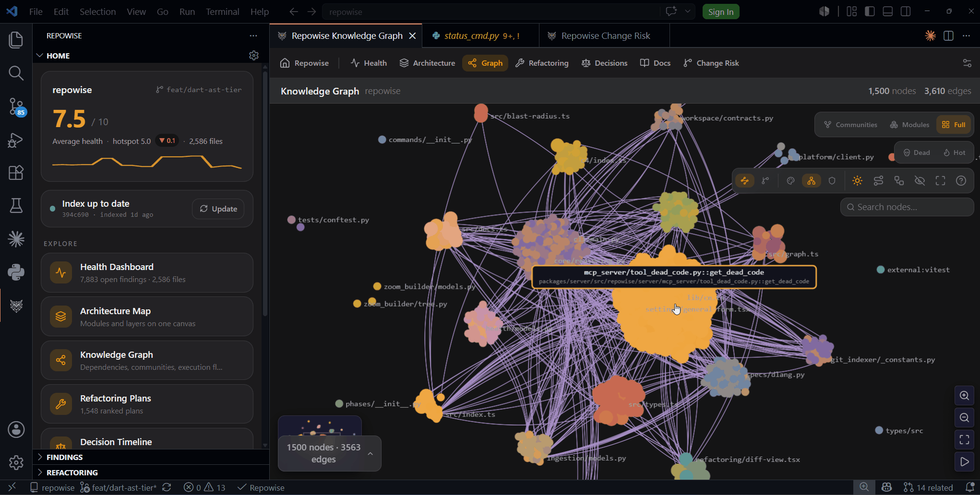Click the sidebar vertical scrollbar
980x495 pixels.
click(265, 194)
